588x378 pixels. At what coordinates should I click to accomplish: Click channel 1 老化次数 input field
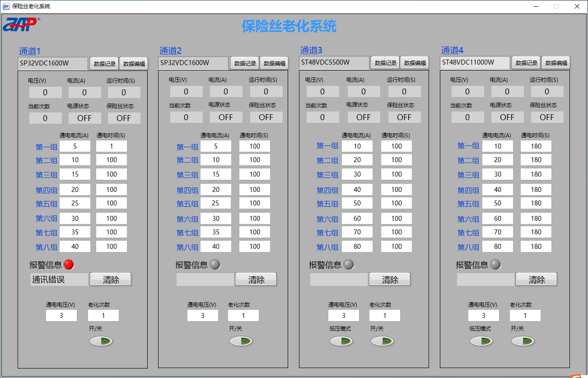103,316
